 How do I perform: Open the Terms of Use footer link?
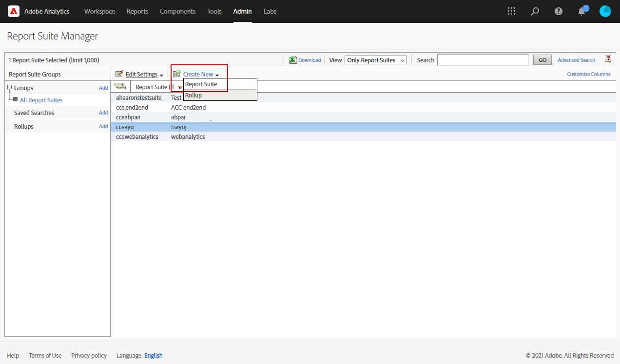tap(45, 355)
